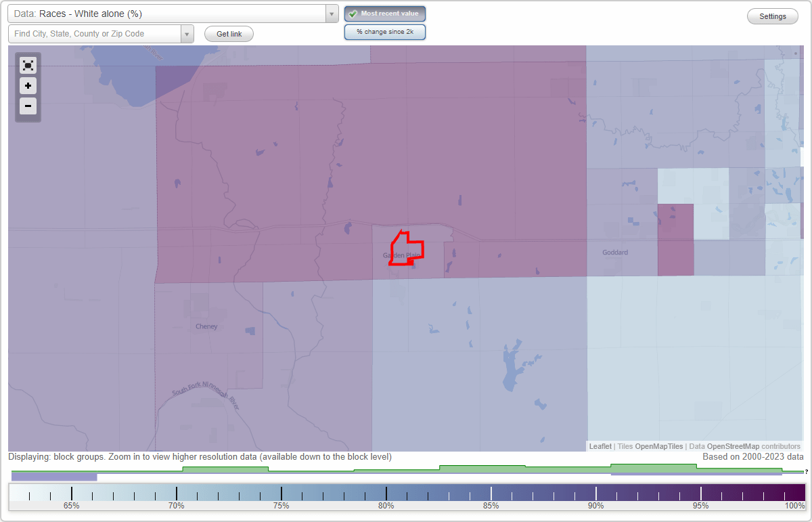Viewport: 812px width, 522px height.
Task: Click the green checkmark on Most recent value
Action: (x=353, y=13)
